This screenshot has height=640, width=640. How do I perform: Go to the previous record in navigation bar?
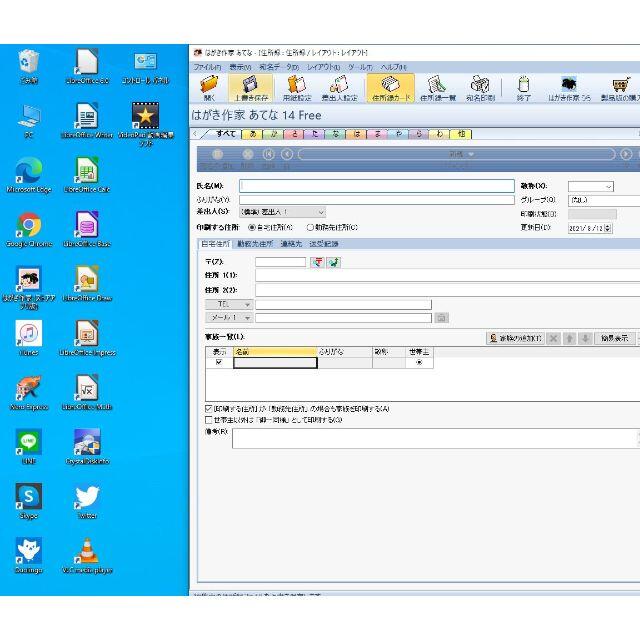click(287, 154)
